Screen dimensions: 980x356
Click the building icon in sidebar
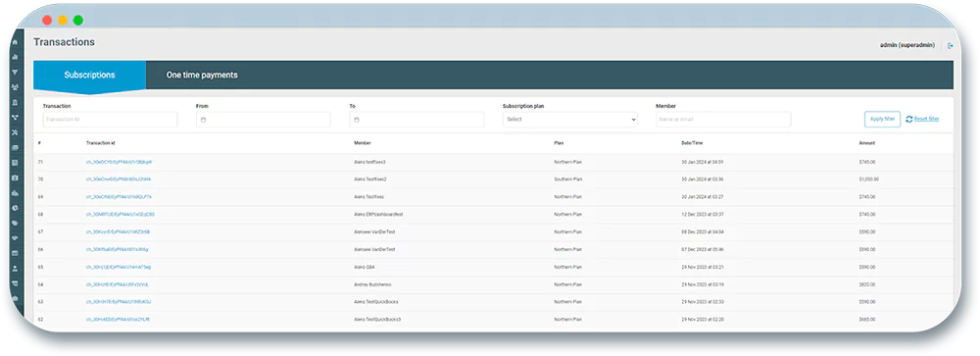point(15,102)
